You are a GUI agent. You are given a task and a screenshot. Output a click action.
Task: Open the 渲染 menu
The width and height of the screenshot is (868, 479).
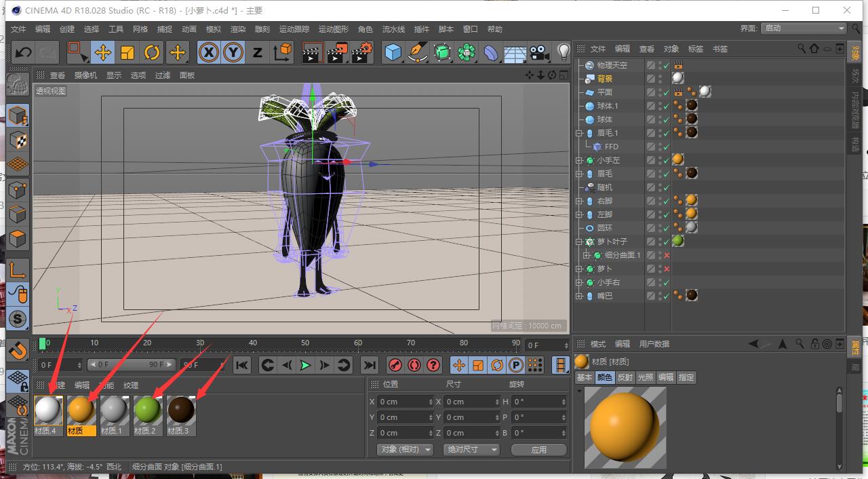238,29
